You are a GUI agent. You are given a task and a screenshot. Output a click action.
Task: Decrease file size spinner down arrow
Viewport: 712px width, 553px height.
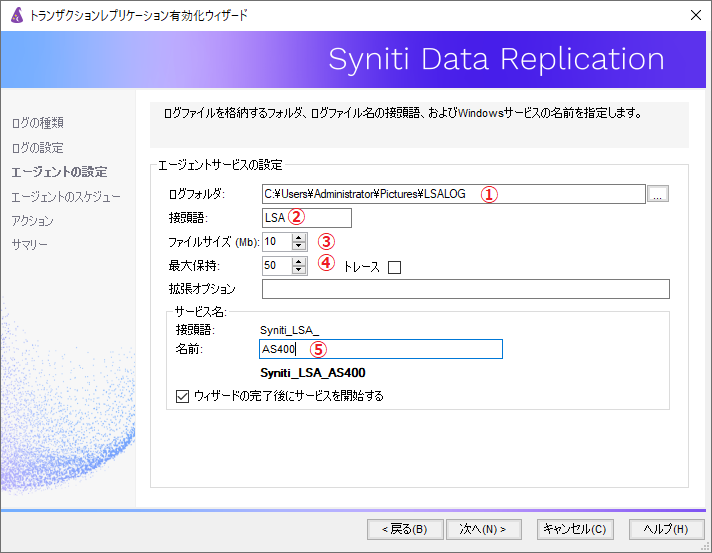point(299,246)
